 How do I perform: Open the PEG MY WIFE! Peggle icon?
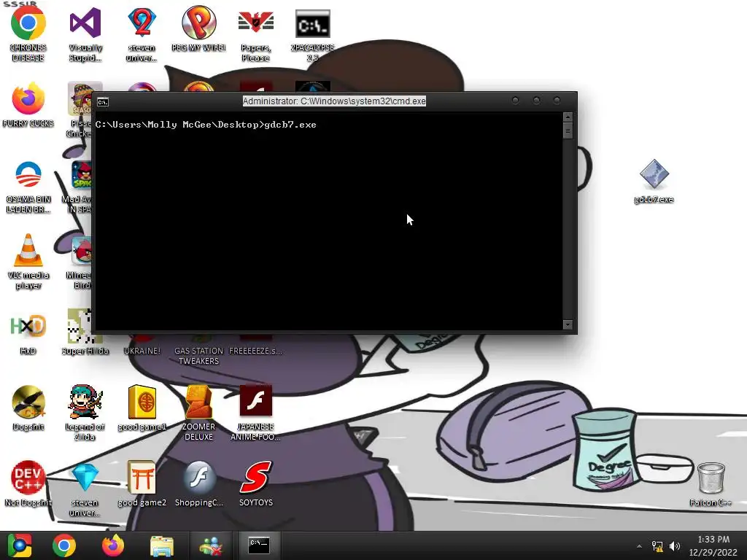click(198, 28)
